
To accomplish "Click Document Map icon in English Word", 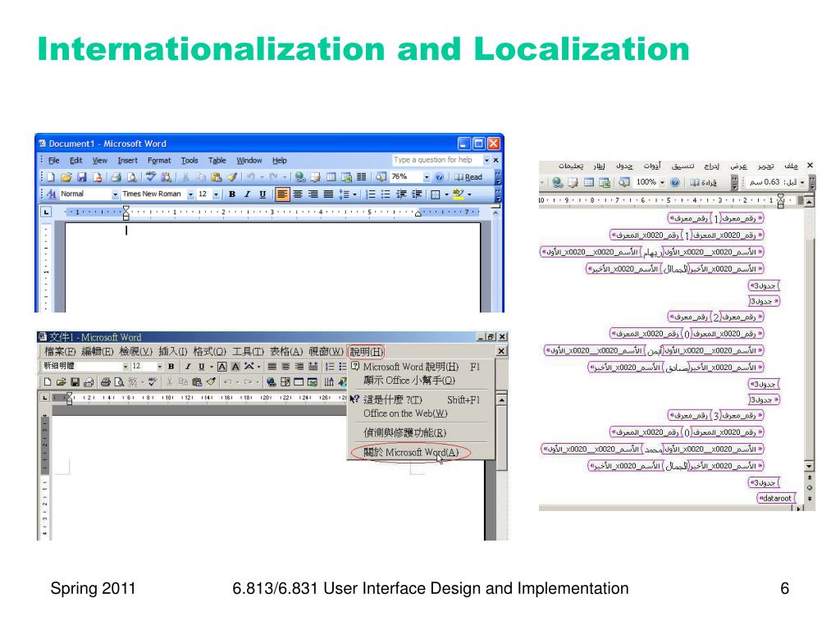I will pos(381,177).
